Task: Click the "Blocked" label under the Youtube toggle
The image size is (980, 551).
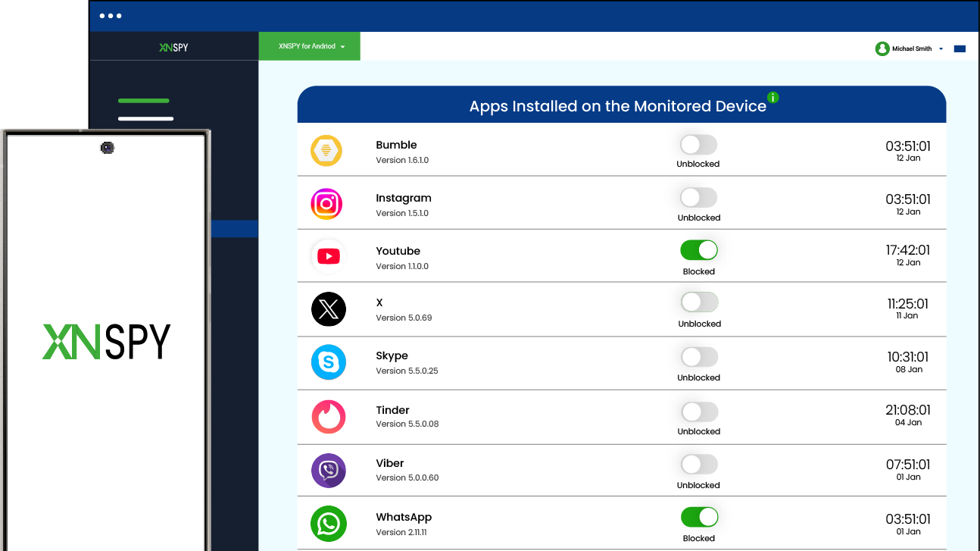Action: point(699,271)
